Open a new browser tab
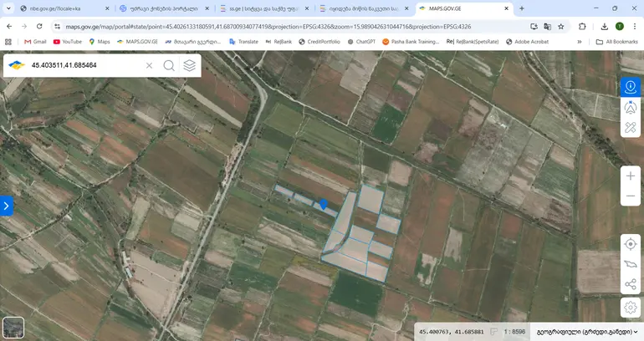The width and height of the screenshot is (644, 341). click(x=522, y=8)
